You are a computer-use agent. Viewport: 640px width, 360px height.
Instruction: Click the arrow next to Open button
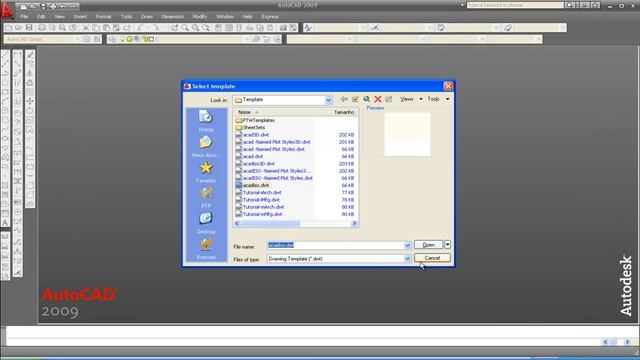pos(447,244)
